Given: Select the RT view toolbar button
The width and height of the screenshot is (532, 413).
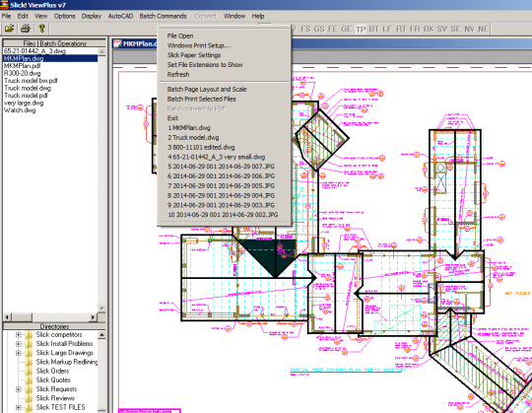Looking at the screenshot, I should click(x=401, y=30).
